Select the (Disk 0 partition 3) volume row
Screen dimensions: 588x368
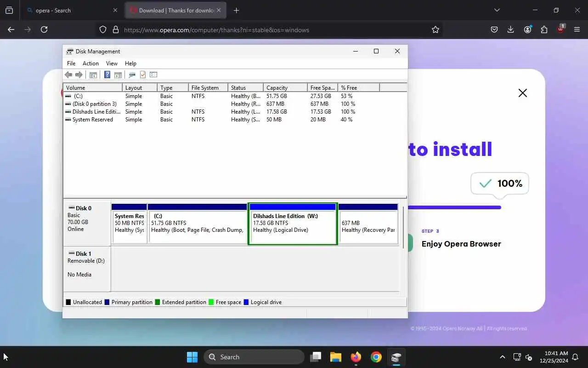235,104
